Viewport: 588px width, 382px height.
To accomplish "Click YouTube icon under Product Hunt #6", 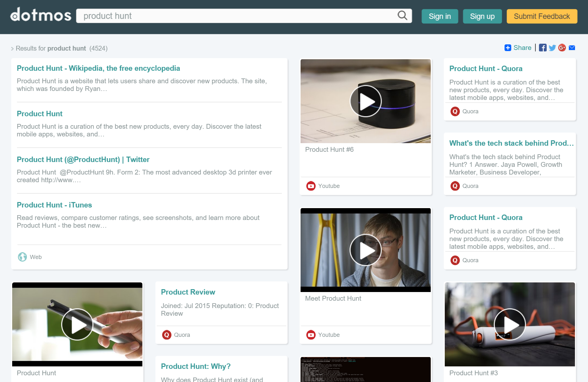I will coord(311,186).
